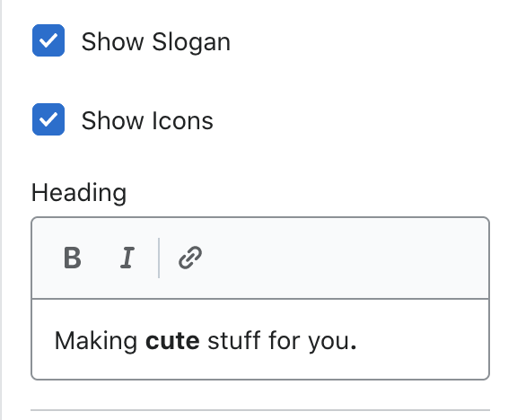Click the Show Slogan text label
This screenshot has width=517, height=420.
click(x=155, y=42)
